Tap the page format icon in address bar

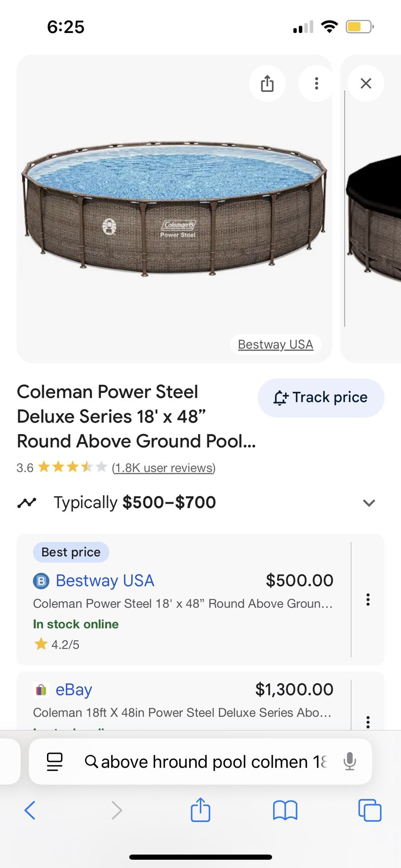click(x=55, y=761)
